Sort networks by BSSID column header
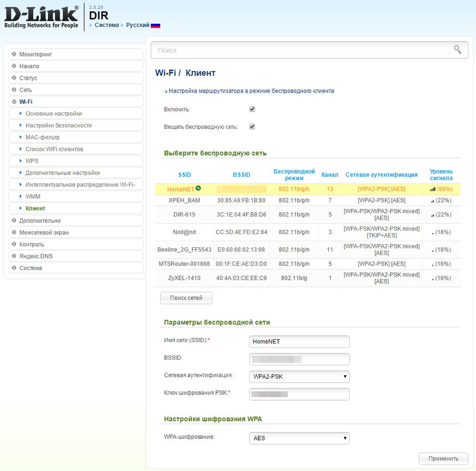Image resolution: width=476 pixels, height=471 pixels. click(242, 175)
